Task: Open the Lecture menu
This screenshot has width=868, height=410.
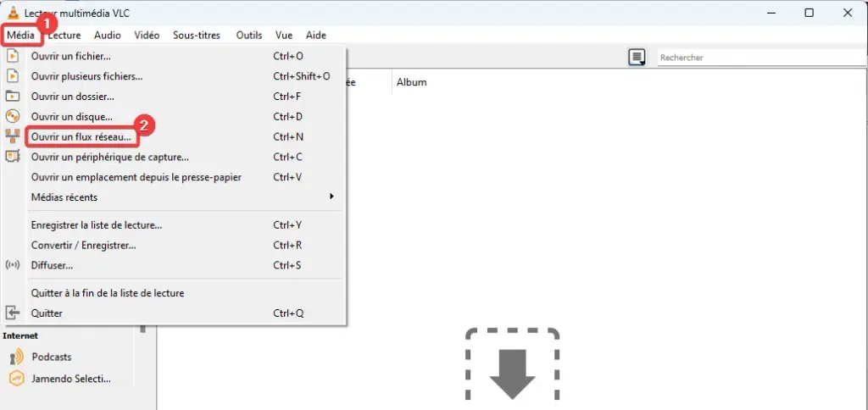Action: [x=64, y=36]
